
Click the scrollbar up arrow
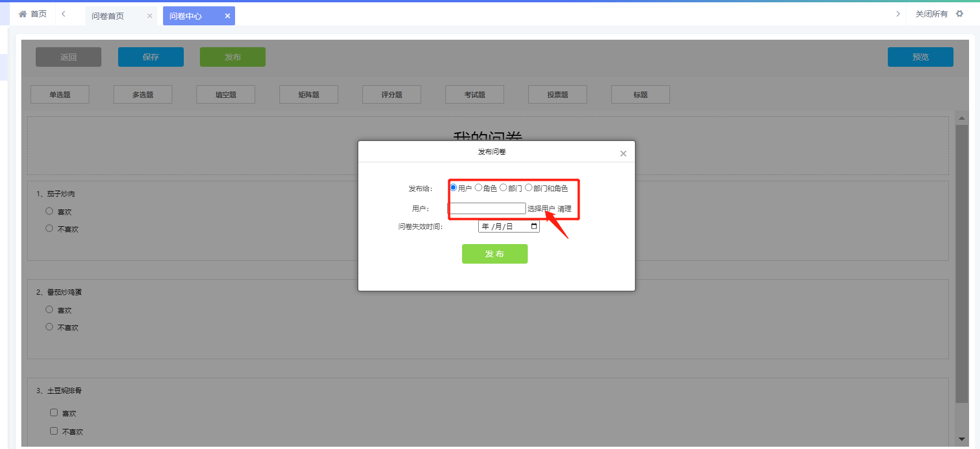coord(962,118)
